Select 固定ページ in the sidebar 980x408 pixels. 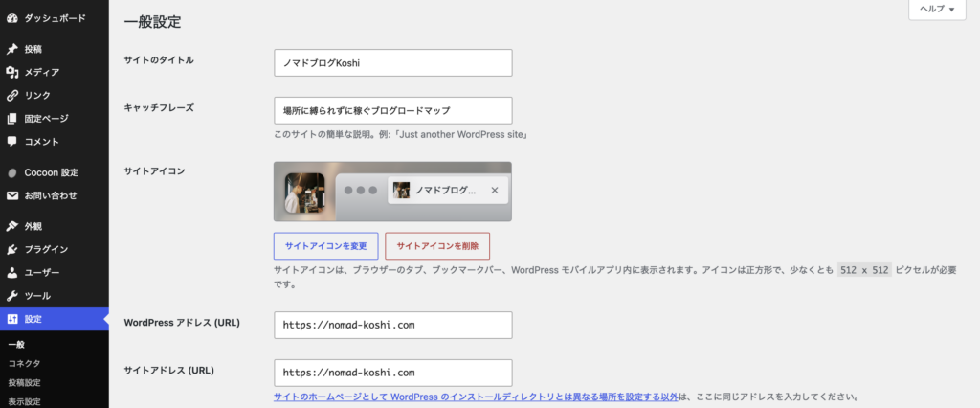(x=55, y=119)
